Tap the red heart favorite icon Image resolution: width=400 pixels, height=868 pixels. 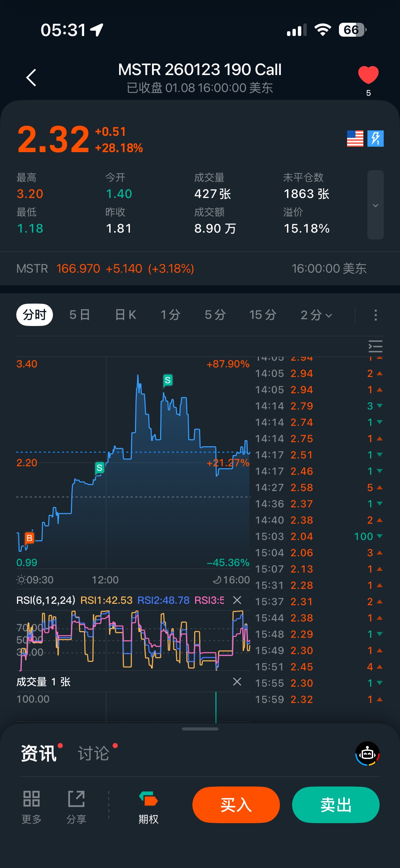pyautogui.click(x=368, y=75)
